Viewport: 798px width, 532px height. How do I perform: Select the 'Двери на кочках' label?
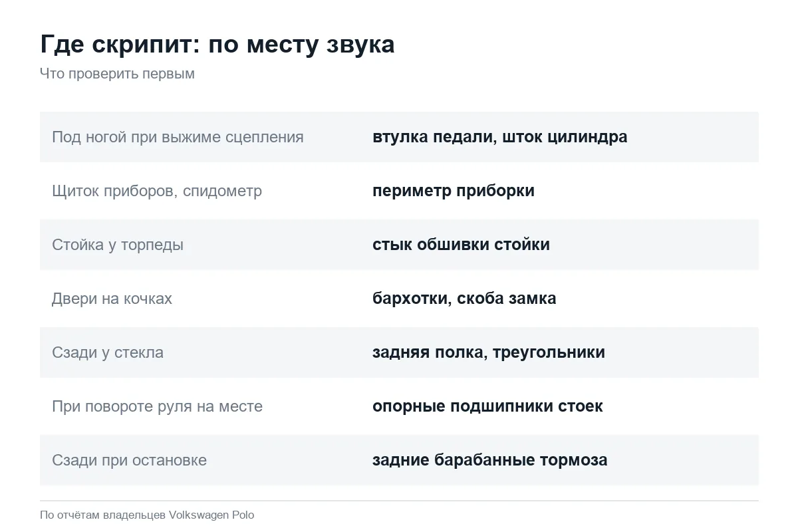(112, 299)
